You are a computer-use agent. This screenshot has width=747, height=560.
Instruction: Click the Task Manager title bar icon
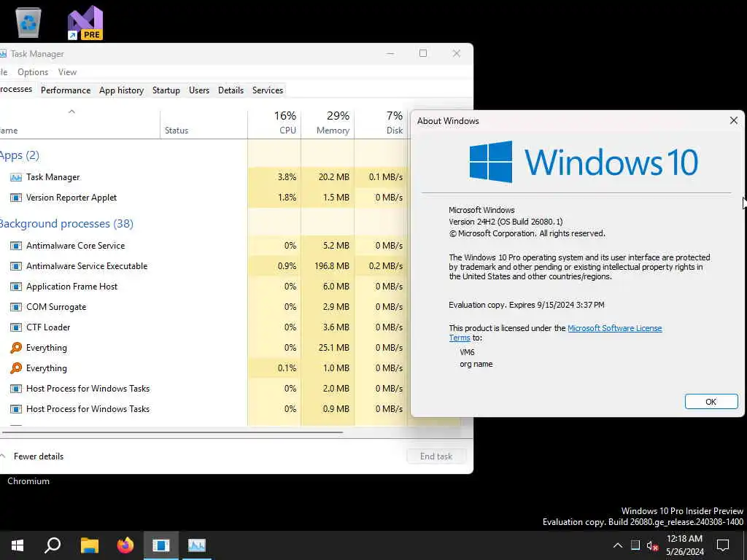[3, 54]
